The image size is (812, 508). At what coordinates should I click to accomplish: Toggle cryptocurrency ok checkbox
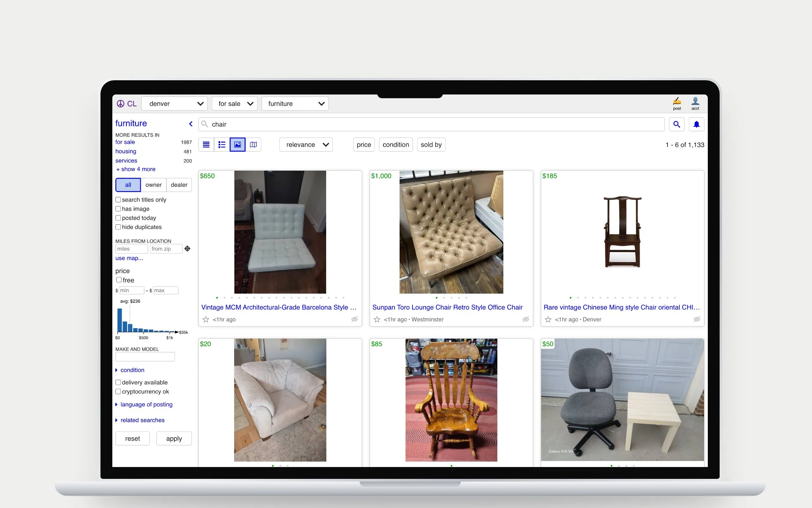(x=118, y=391)
